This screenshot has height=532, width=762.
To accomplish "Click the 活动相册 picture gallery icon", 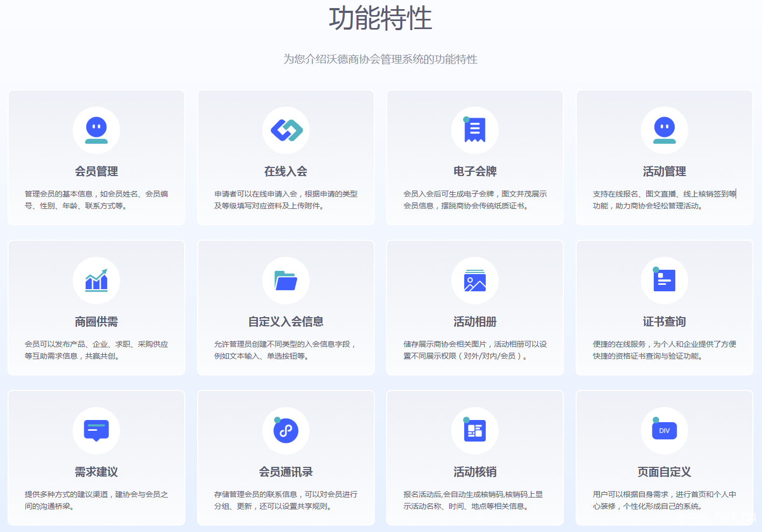I will (475, 281).
